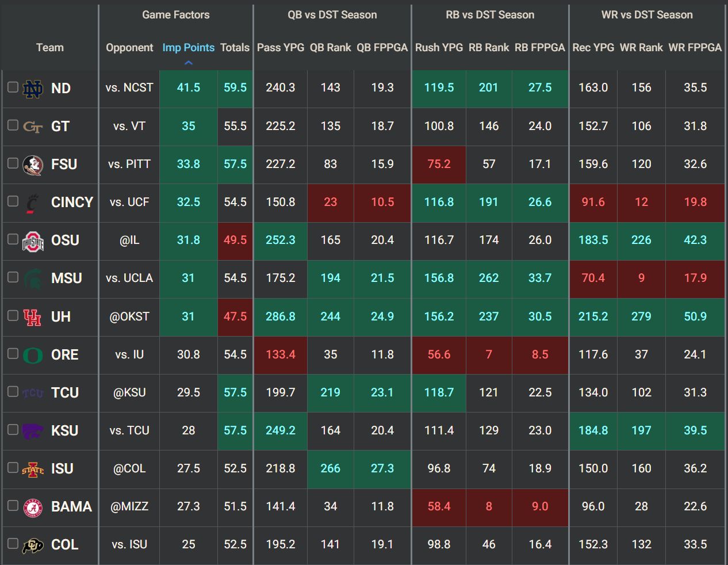Sort table by Totals column
The image size is (728, 565).
tap(235, 48)
